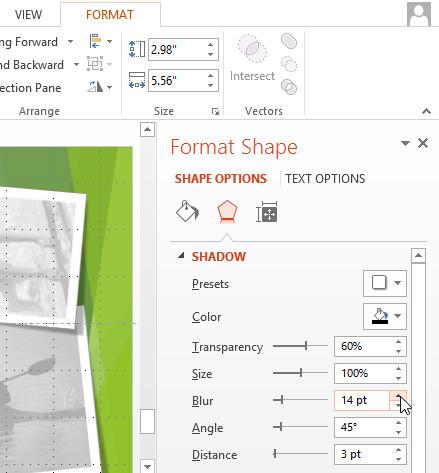The width and height of the screenshot is (439, 473).
Task: Click the Align objects icon
Action: pos(95,41)
